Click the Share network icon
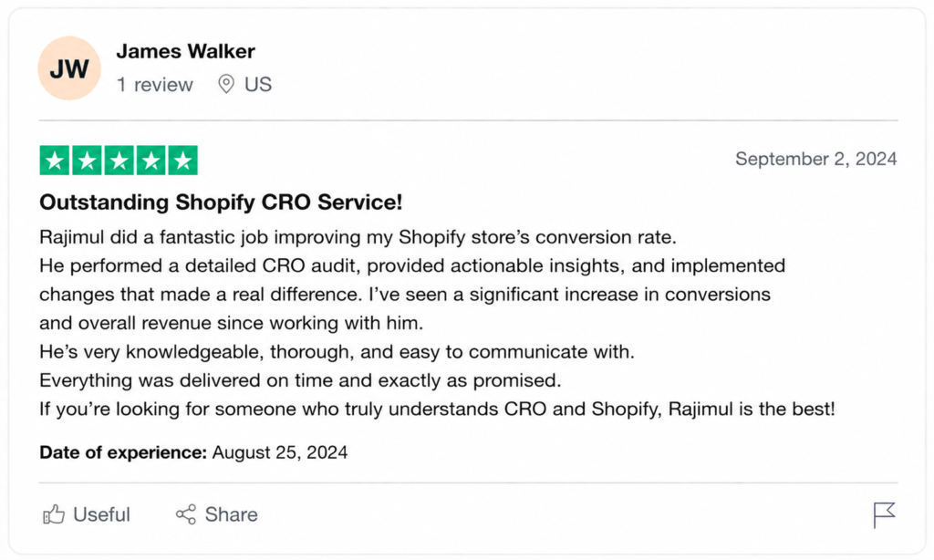The width and height of the screenshot is (934, 560). point(186,514)
